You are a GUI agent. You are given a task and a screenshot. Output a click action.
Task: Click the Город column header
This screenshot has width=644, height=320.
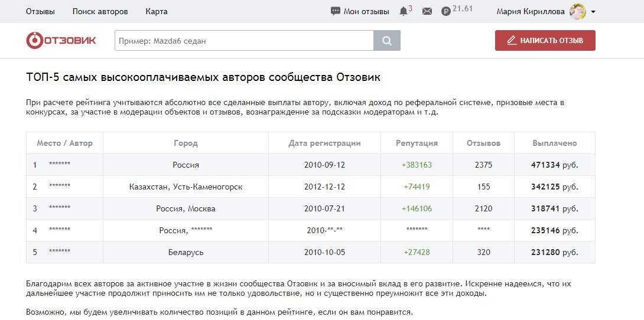click(186, 143)
